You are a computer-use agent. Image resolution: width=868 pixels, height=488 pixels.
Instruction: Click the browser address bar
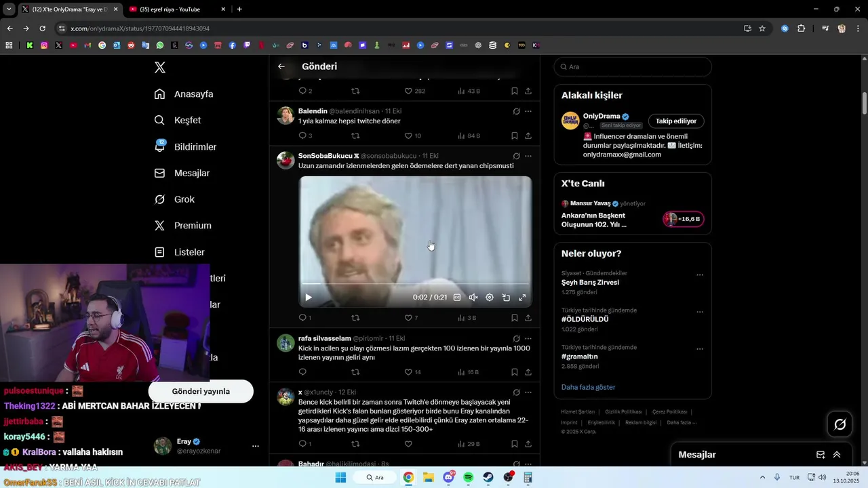[400, 28]
